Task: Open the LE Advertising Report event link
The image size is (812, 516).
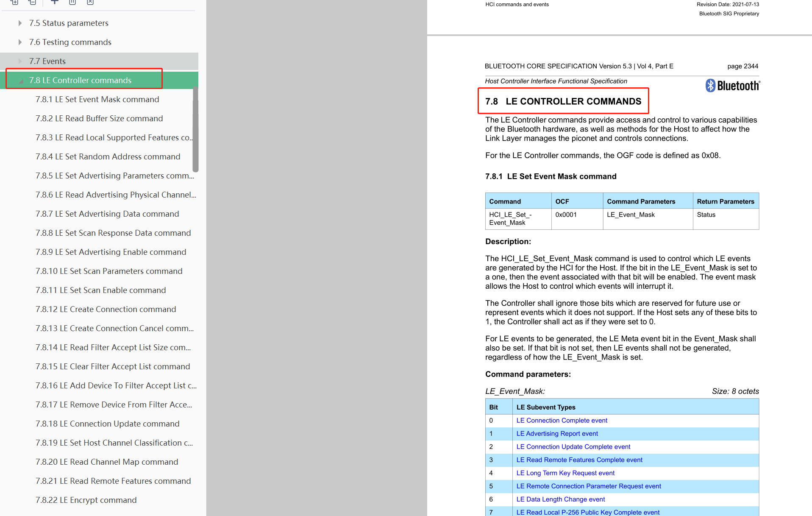Action: (x=557, y=433)
